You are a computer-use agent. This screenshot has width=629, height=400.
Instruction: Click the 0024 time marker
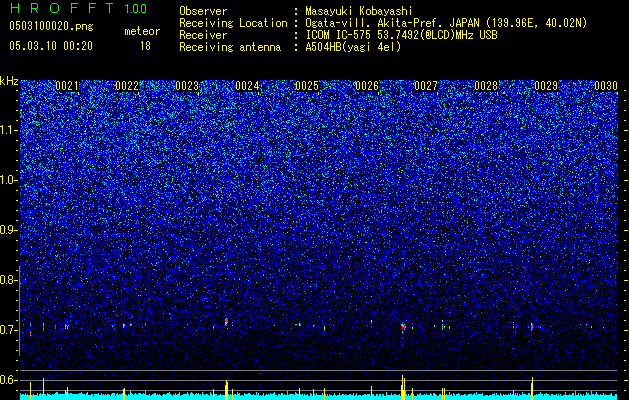[x=247, y=86]
